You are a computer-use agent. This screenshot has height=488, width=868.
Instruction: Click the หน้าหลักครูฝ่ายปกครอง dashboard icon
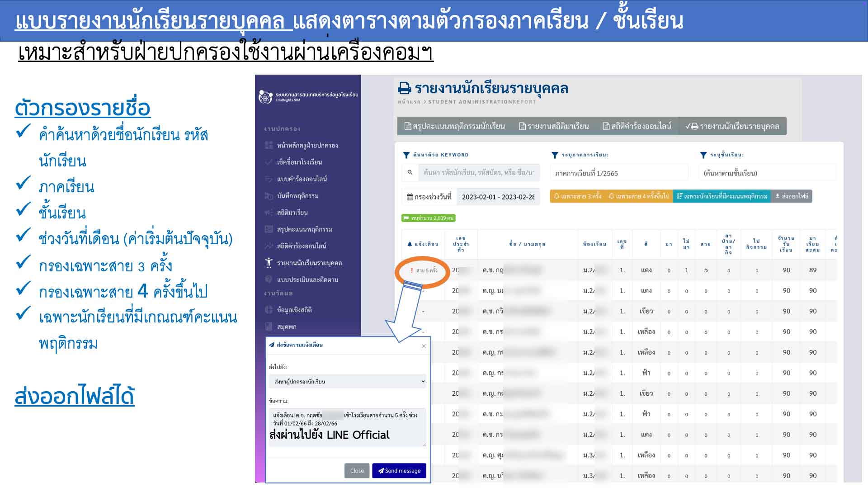269,145
